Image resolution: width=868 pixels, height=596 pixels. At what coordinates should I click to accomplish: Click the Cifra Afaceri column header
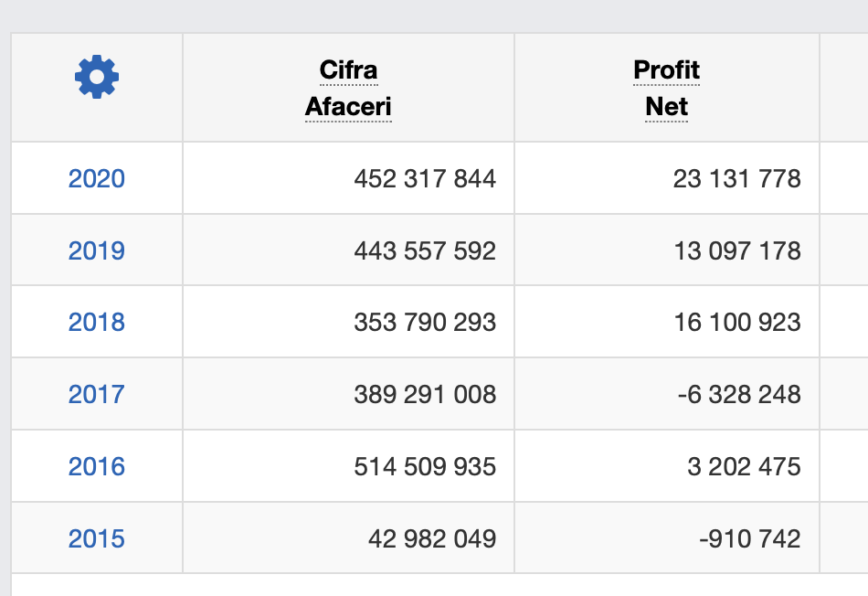point(348,89)
